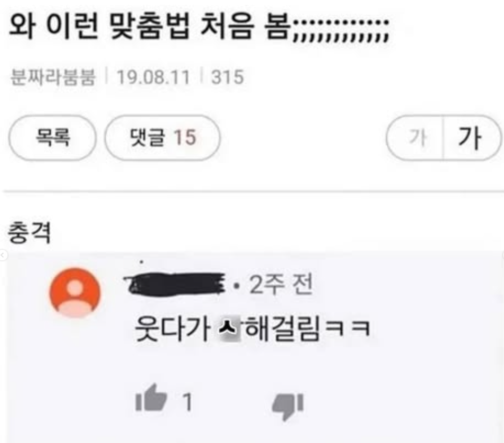Image resolution: width=504 pixels, height=443 pixels.
Task: Click the author name 분짜라붐붐
Action: 53,77
